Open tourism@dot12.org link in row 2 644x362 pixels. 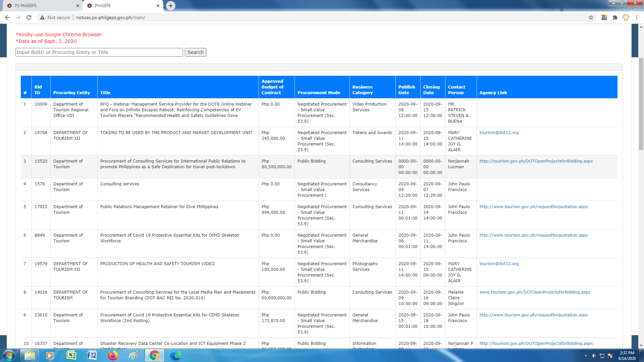click(499, 133)
